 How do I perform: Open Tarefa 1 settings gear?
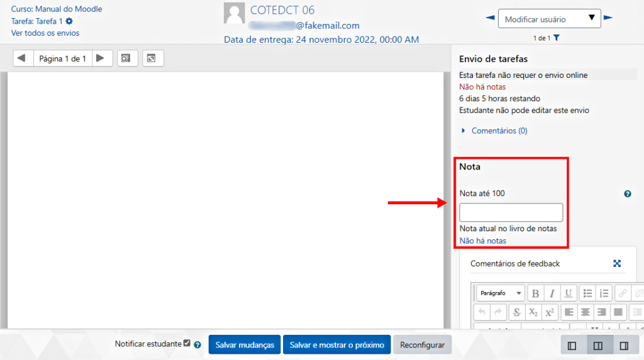[69, 21]
